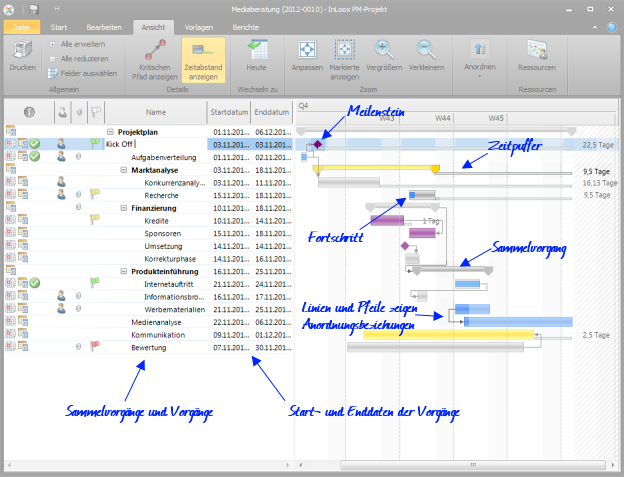Click the purple Kredite Gantt bar
The image size is (624, 477).
tap(387, 220)
